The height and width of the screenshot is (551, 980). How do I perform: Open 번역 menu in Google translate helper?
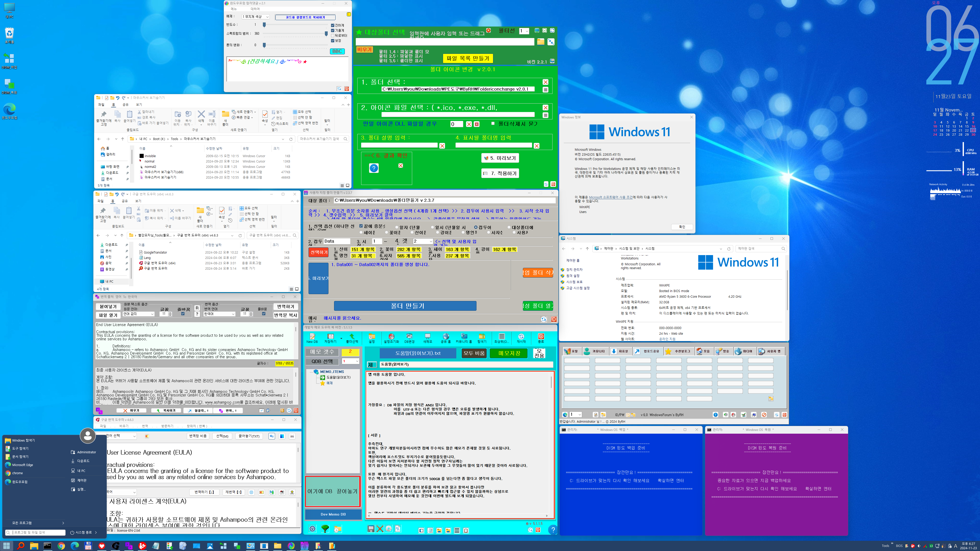click(x=144, y=426)
